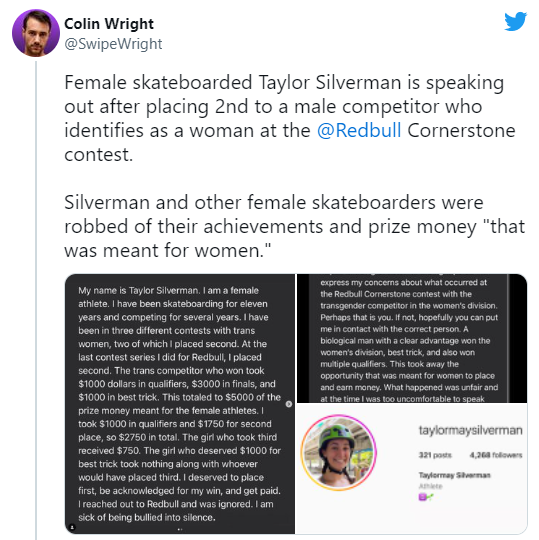View the 321 posts count
The image size is (539, 540).
[x=435, y=455]
